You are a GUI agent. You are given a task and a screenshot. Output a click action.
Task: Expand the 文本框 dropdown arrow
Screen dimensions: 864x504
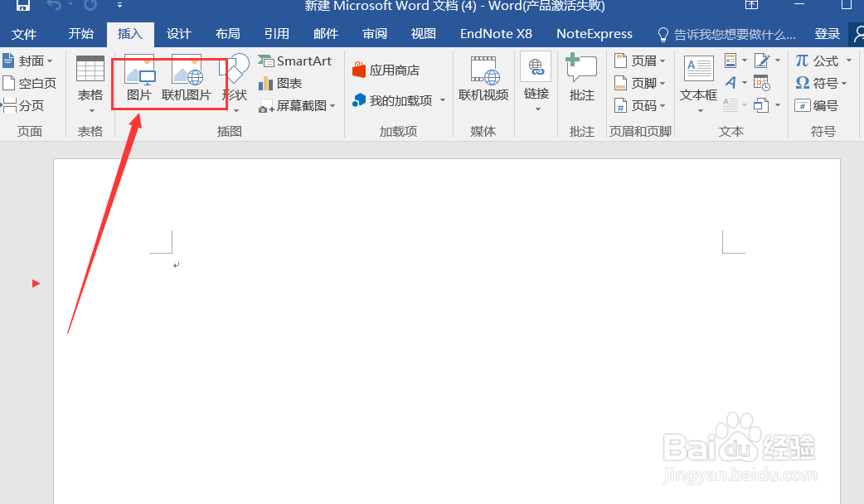(x=701, y=111)
